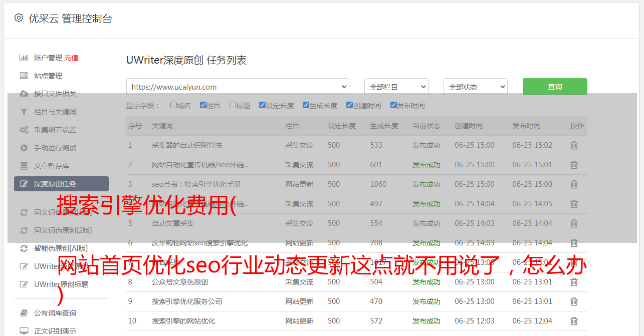Click the 操作 column header

coord(577,126)
